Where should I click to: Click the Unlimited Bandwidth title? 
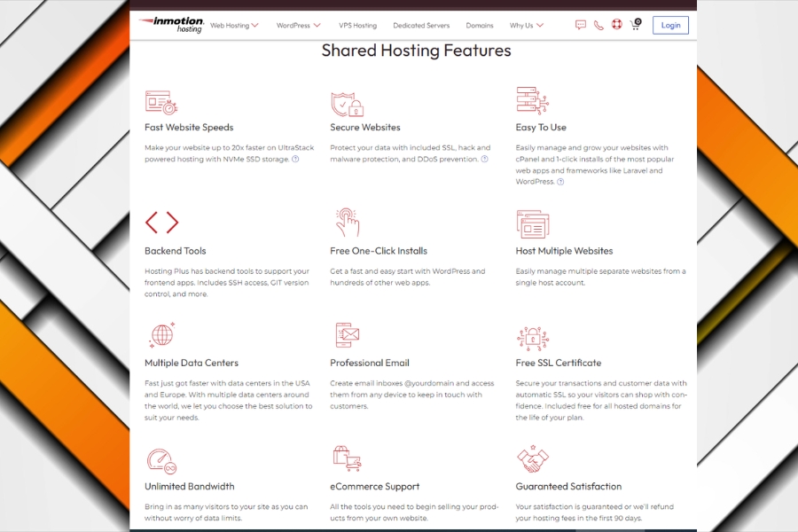pos(190,487)
